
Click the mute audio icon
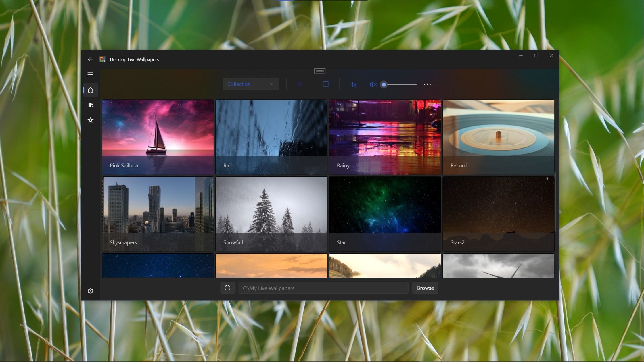tap(373, 84)
